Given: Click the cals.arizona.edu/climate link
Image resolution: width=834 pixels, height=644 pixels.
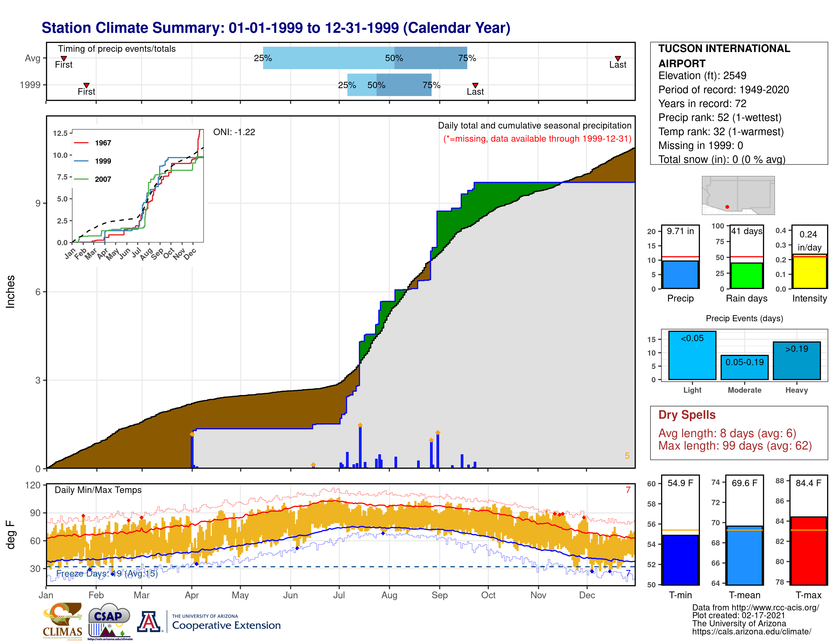Looking at the screenshot, I should [752, 631].
